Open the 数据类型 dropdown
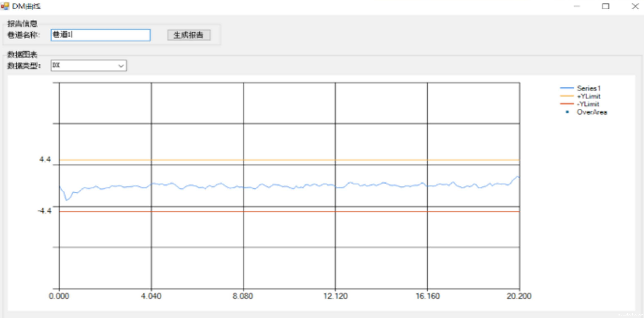This screenshot has height=318, width=644. [89, 66]
